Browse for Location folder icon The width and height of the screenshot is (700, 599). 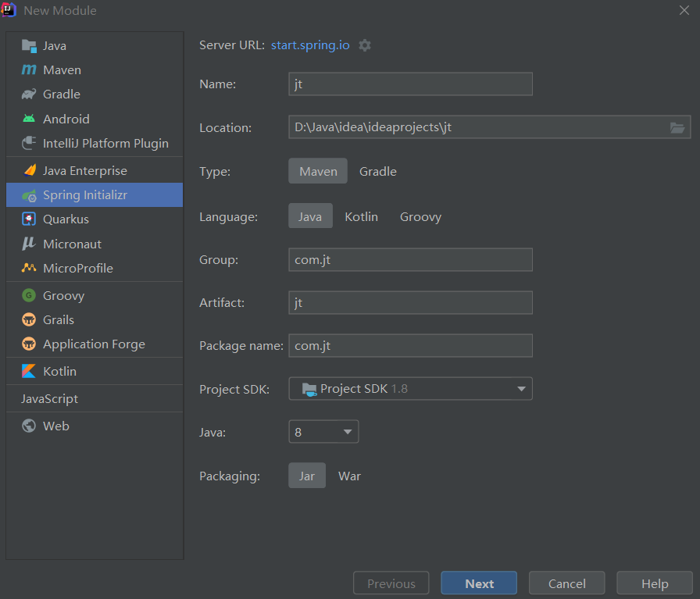(677, 127)
